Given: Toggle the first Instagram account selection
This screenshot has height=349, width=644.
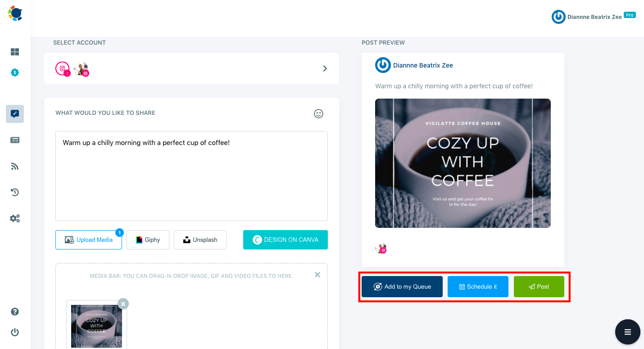Looking at the screenshot, I should pos(63,68).
